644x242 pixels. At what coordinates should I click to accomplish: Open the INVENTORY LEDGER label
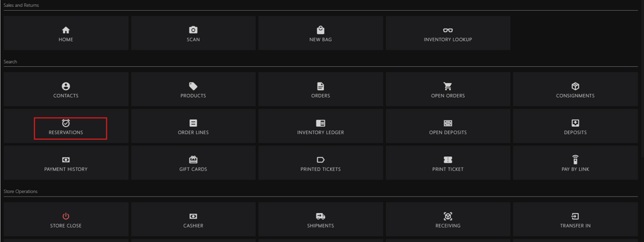pyautogui.click(x=320, y=132)
